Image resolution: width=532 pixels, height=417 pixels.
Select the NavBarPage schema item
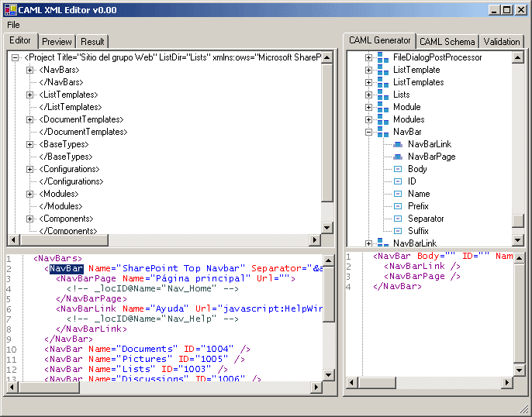(431, 157)
